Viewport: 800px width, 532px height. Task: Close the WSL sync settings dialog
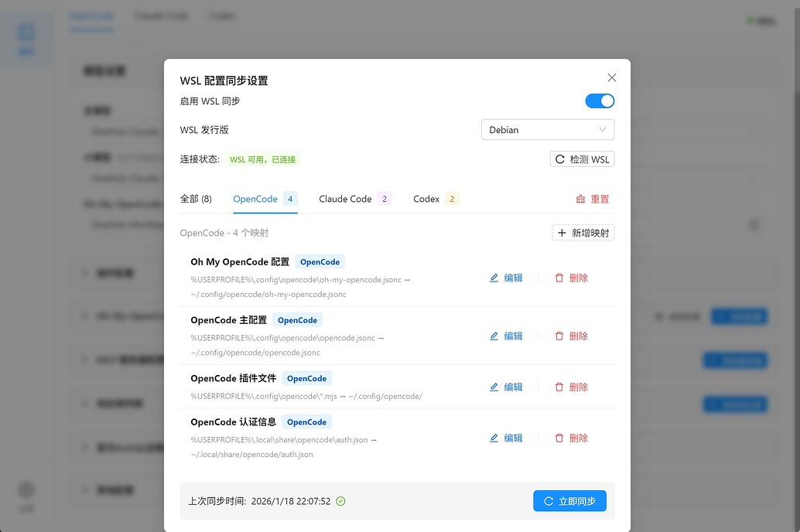[x=612, y=77]
